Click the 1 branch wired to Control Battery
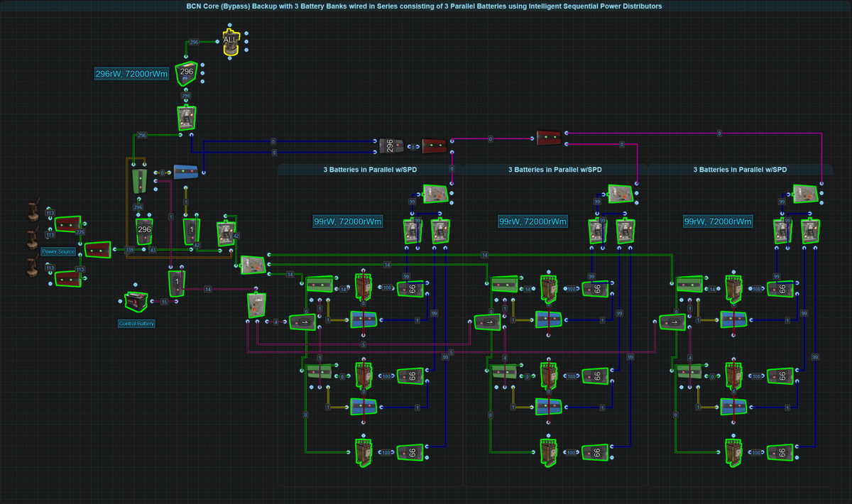The height and width of the screenshot is (504, 852). [176, 283]
